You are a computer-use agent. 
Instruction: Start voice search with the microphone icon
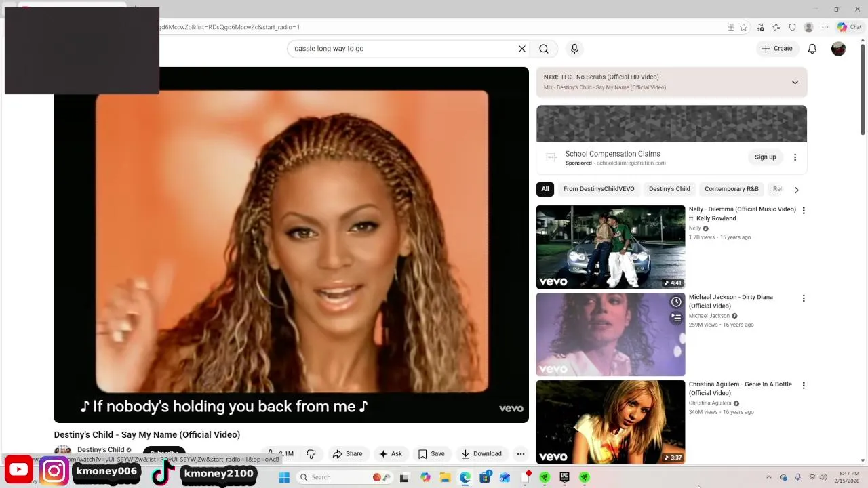[x=574, y=49]
